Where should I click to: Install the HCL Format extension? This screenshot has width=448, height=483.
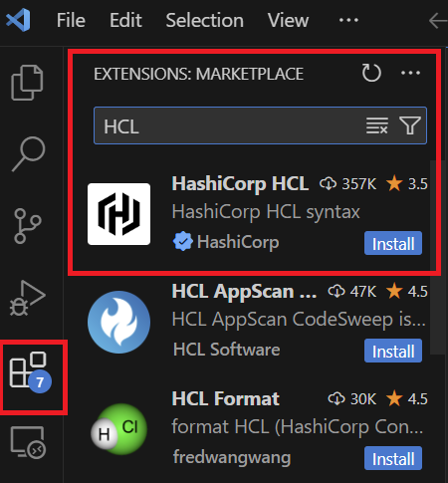pyautogui.click(x=393, y=458)
